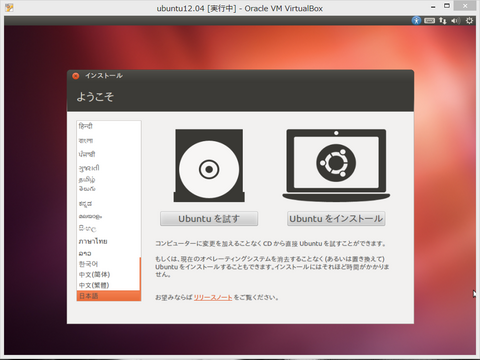Select 日本語 in the language list

(x=109, y=296)
